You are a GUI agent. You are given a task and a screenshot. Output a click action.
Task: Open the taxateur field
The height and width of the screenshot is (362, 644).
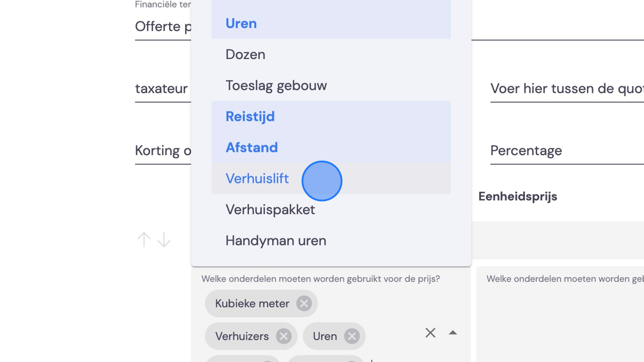click(x=163, y=88)
